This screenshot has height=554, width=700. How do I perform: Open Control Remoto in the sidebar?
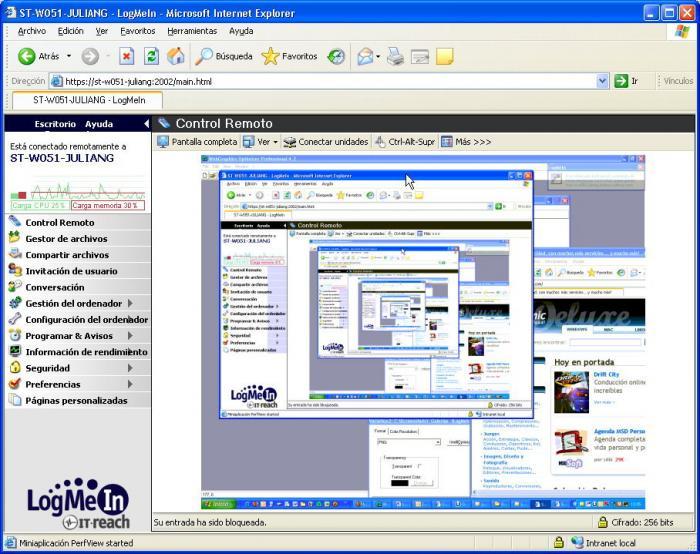60,222
